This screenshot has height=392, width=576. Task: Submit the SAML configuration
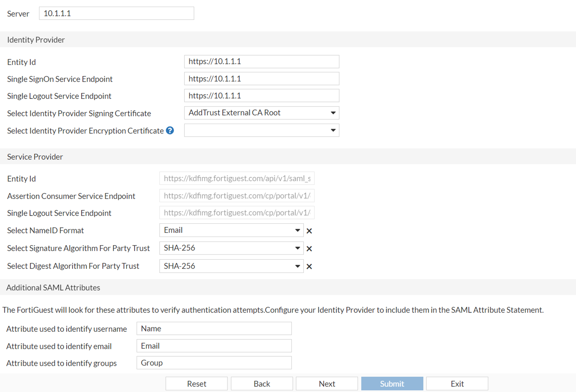392,383
